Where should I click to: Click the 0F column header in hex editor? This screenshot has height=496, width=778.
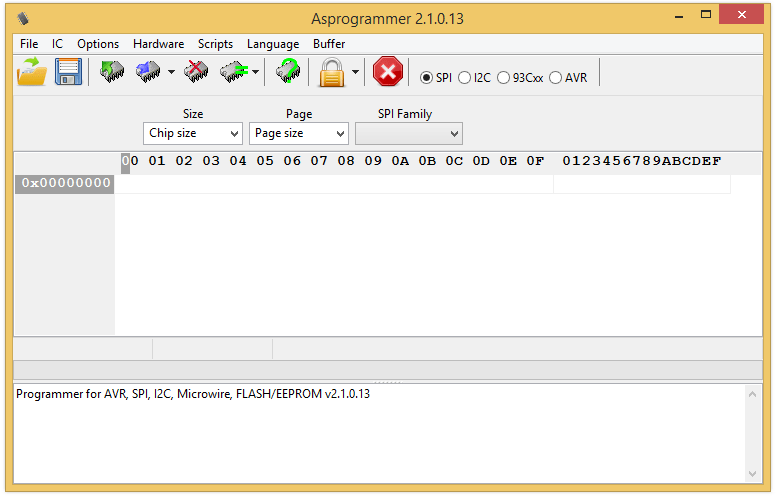point(535,161)
